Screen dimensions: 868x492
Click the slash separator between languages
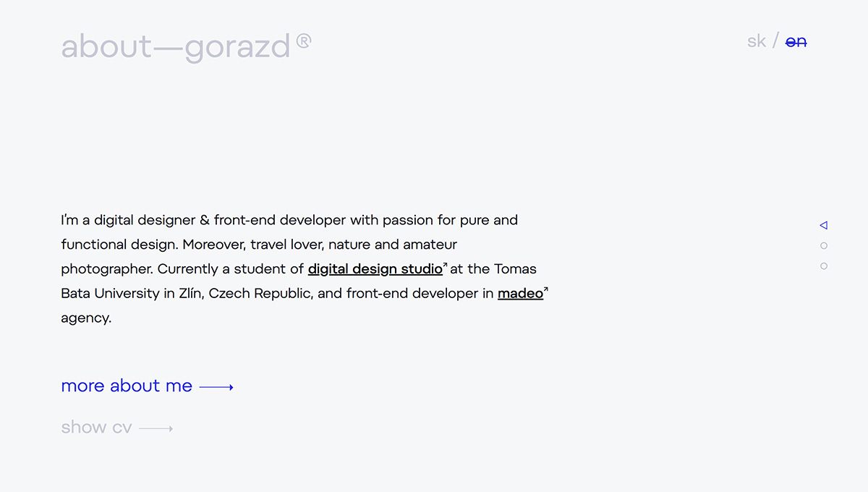click(x=775, y=41)
